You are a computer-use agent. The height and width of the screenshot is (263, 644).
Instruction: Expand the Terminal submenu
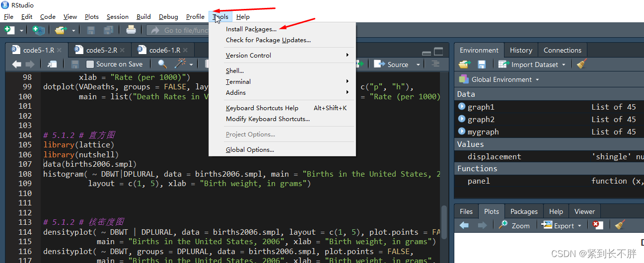[x=282, y=81]
